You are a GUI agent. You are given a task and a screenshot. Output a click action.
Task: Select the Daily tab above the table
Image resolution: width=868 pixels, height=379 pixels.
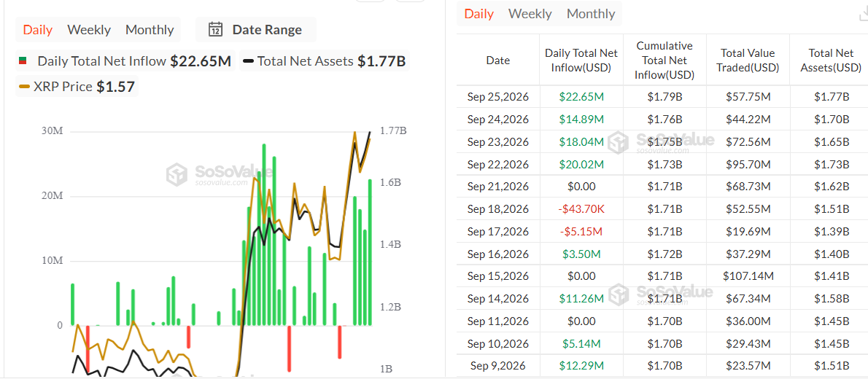click(478, 14)
